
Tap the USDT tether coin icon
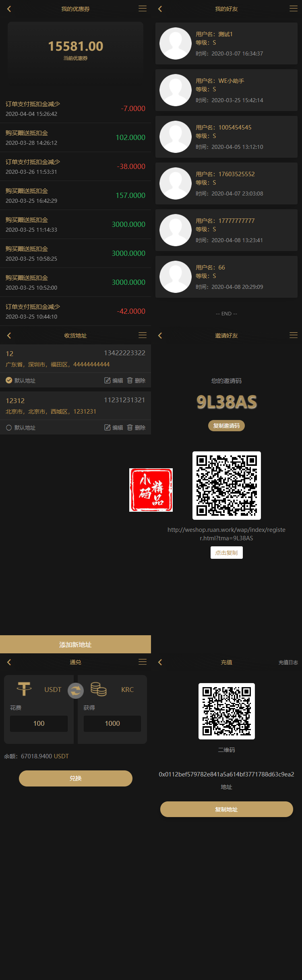(24, 689)
